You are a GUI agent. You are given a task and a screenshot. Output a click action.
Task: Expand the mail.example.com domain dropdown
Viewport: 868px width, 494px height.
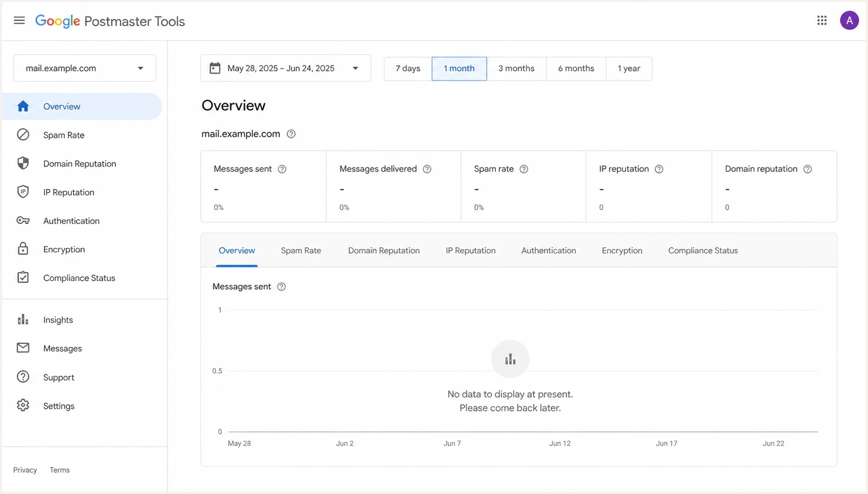tap(85, 68)
